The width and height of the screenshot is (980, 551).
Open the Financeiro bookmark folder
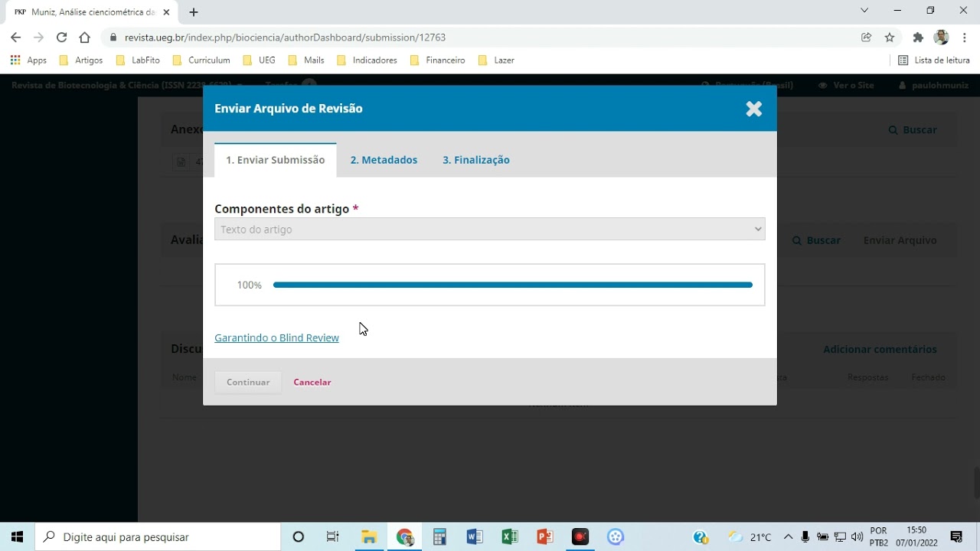click(x=437, y=60)
